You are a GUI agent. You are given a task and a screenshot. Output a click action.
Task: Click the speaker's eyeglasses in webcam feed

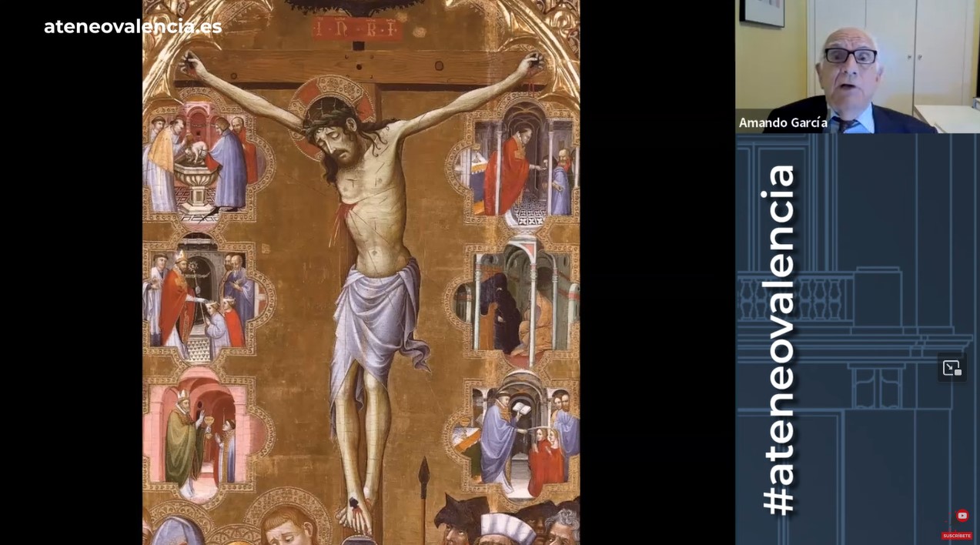click(850, 55)
